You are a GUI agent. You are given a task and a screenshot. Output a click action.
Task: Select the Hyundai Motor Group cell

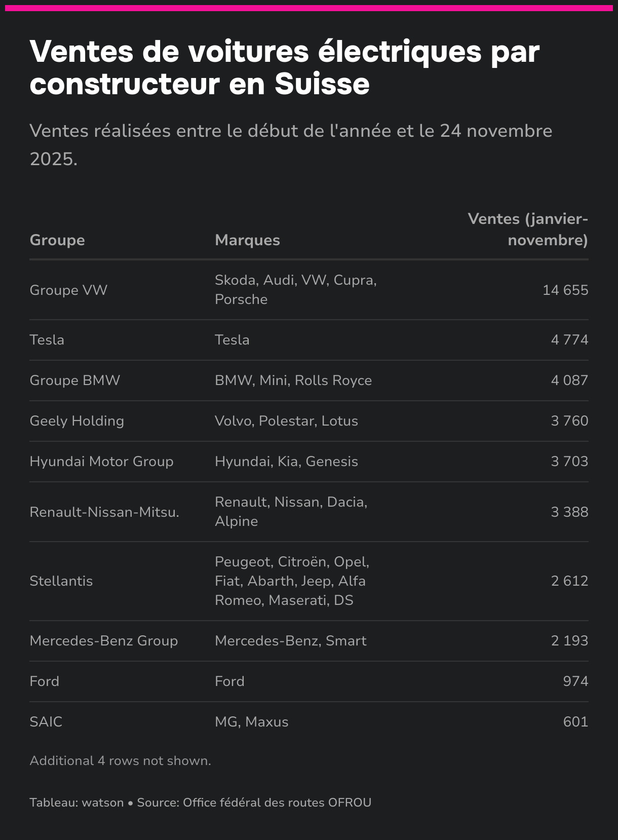click(x=101, y=462)
